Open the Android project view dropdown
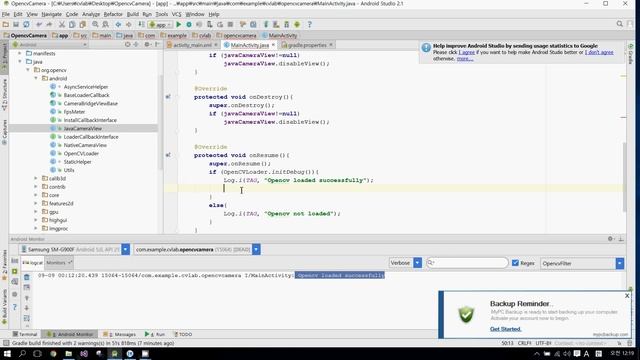The image size is (640, 360). (x=50, y=44)
